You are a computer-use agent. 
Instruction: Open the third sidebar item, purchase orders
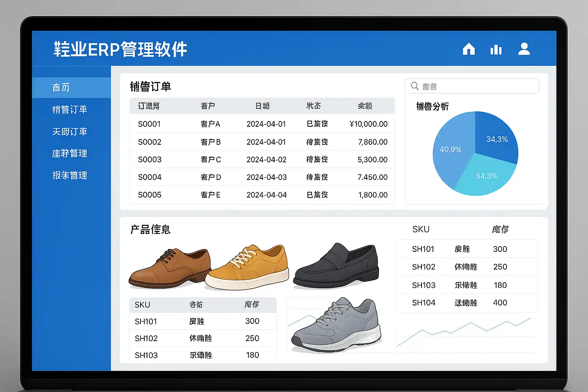(x=70, y=132)
